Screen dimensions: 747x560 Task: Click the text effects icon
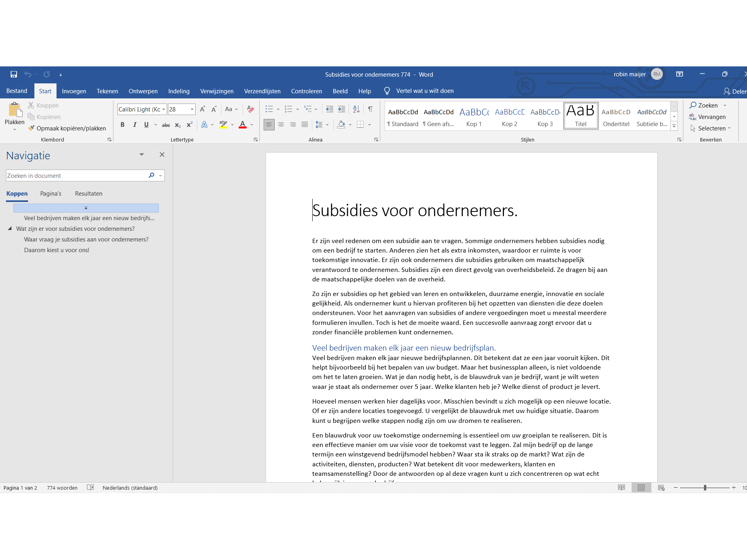coord(204,125)
